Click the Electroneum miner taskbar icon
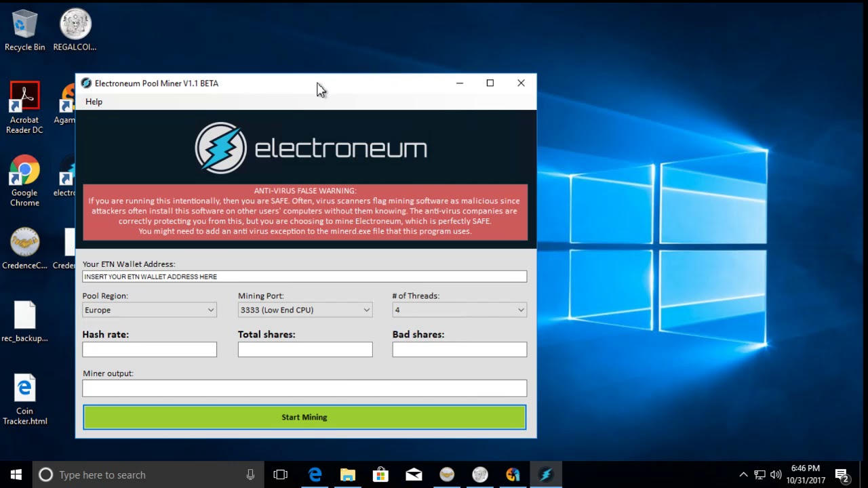This screenshot has width=868, height=488. coord(546,474)
